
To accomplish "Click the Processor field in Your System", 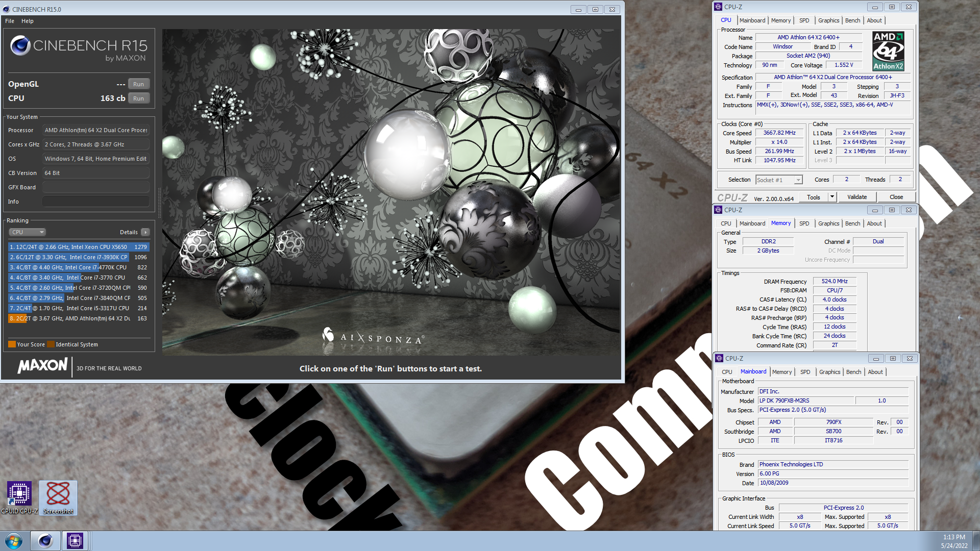I will tap(96, 130).
